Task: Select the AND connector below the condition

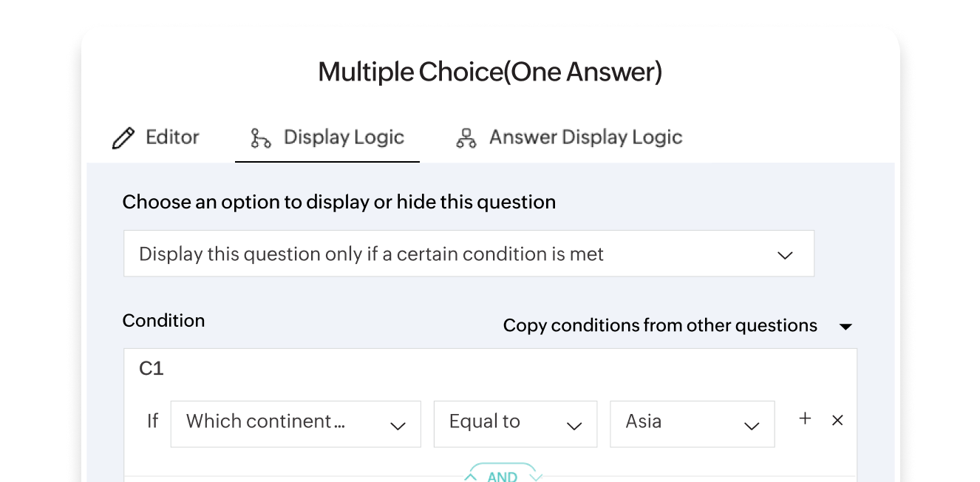Action: (503, 475)
